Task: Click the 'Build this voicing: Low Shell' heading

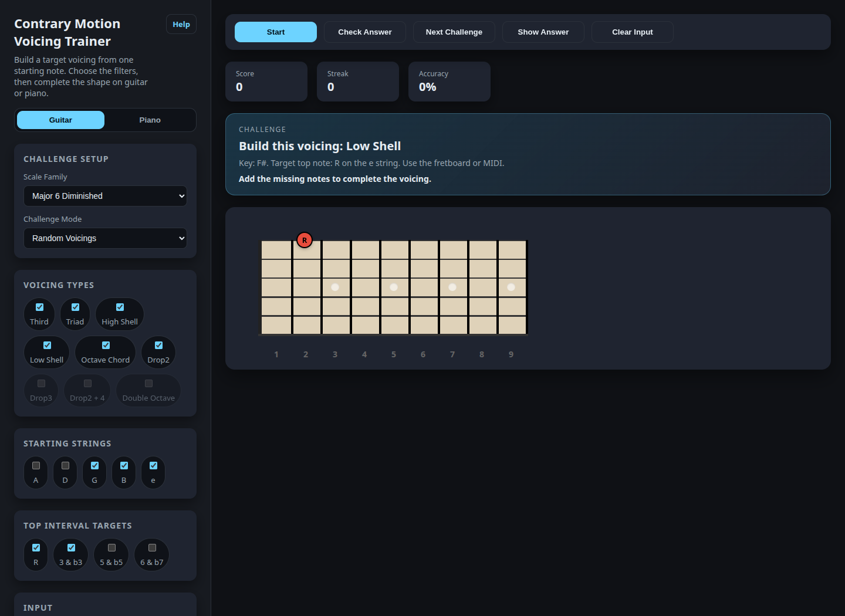Action: coord(320,146)
